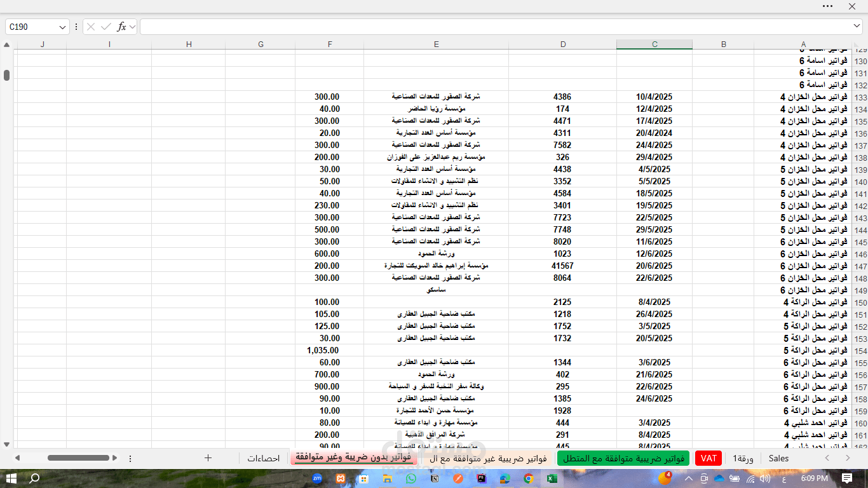Click the ساسكو cell in column E
The image size is (868, 488).
coord(437,290)
